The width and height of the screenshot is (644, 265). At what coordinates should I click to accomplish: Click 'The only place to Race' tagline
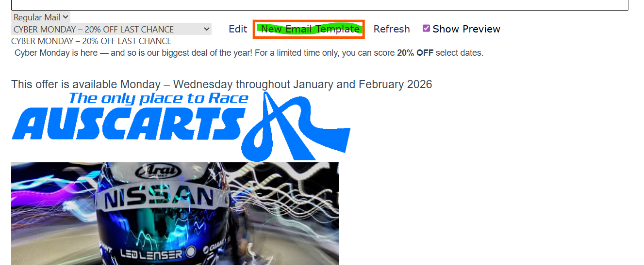159,98
